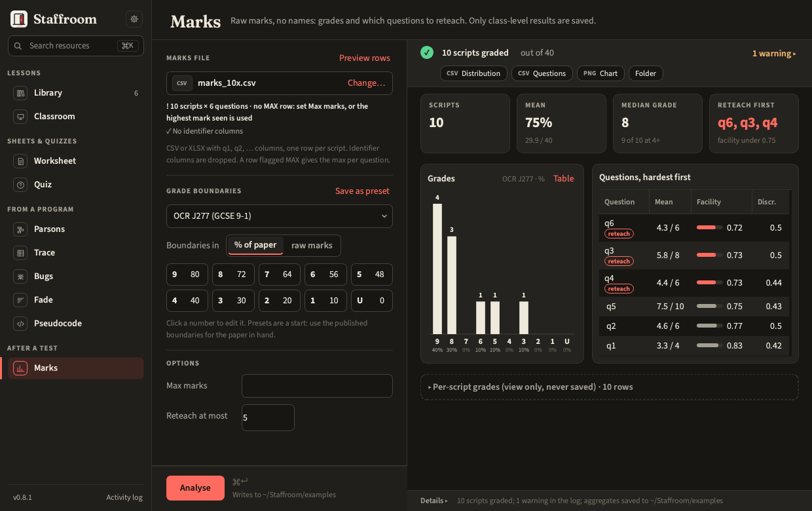812x511 pixels.
Task: Click the Library sidebar icon
Action: coord(20,93)
